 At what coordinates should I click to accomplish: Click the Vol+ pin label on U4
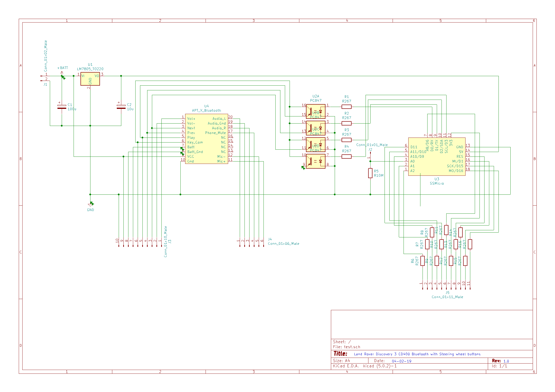pyautogui.click(x=191, y=119)
